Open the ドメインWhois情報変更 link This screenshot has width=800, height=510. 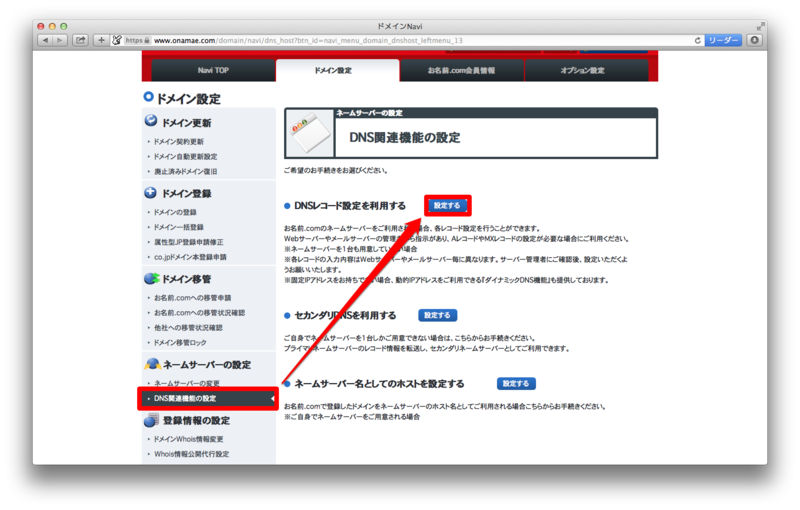[x=189, y=439]
